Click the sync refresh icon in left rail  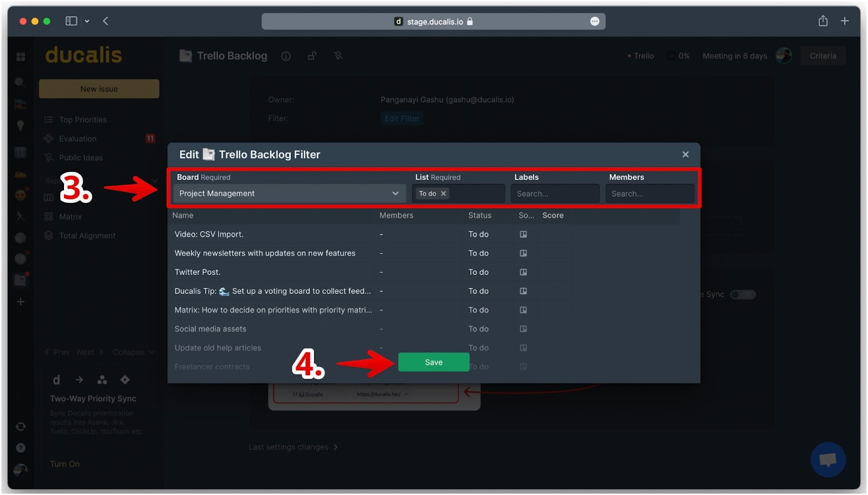click(21, 427)
